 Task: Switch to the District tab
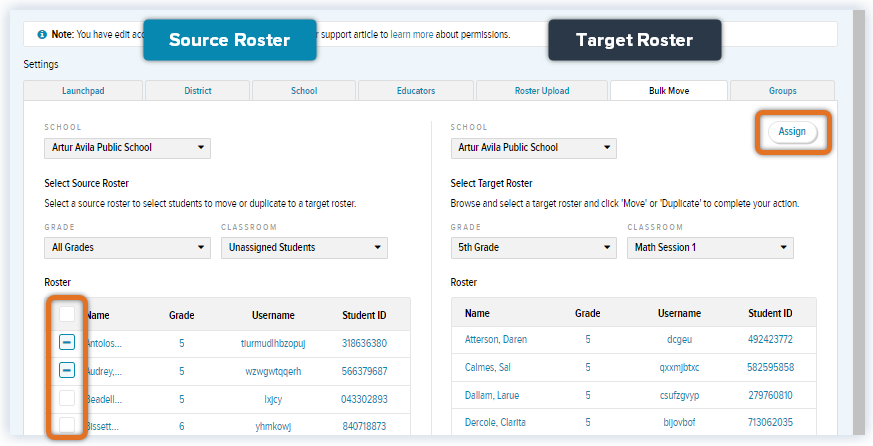(198, 91)
